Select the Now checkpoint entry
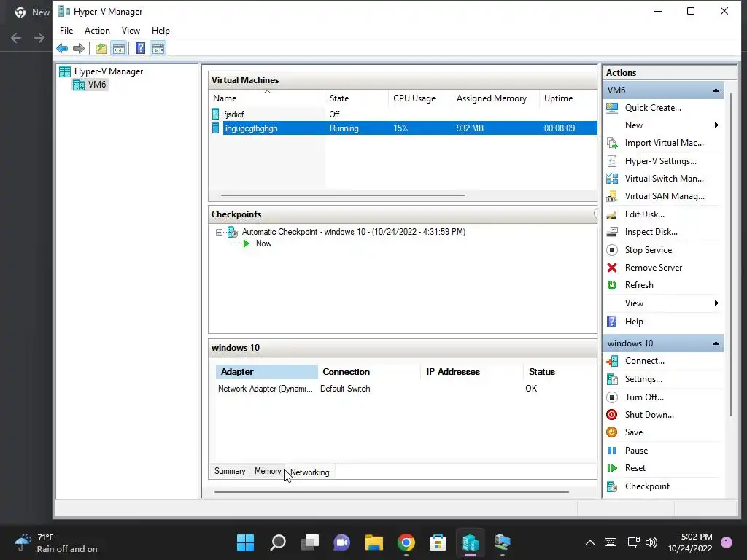The image size is (747, 560). click(x=263, y=244)
